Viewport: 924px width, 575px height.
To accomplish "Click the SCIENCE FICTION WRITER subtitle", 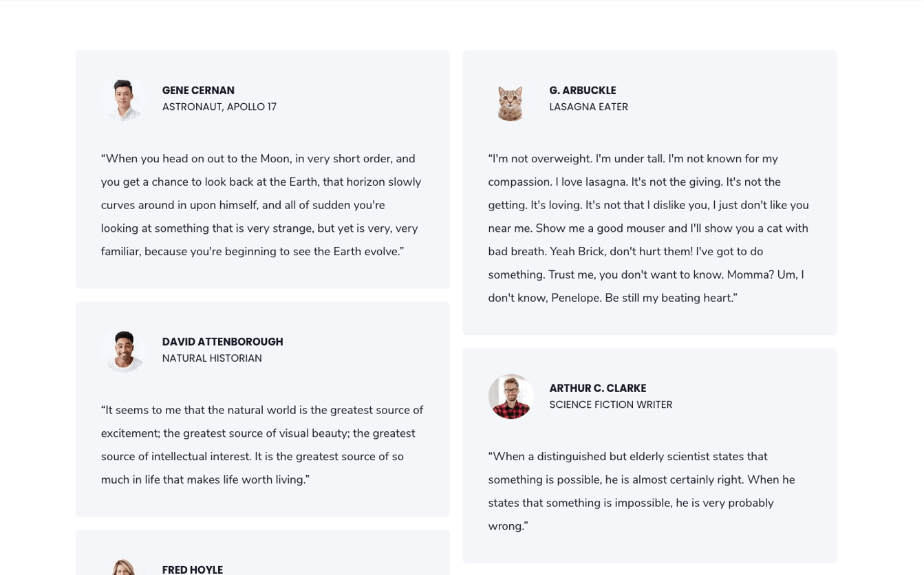I will (611, 405).
